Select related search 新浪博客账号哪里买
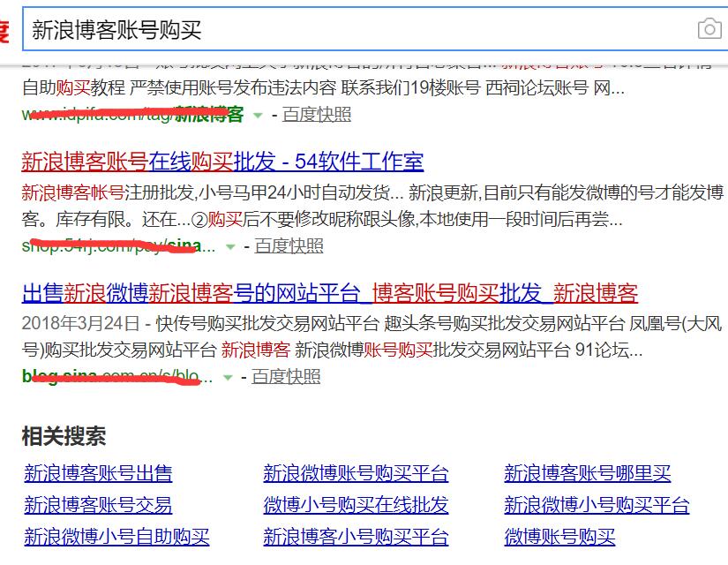Viewport: 728px width, 565px height. 588,473
